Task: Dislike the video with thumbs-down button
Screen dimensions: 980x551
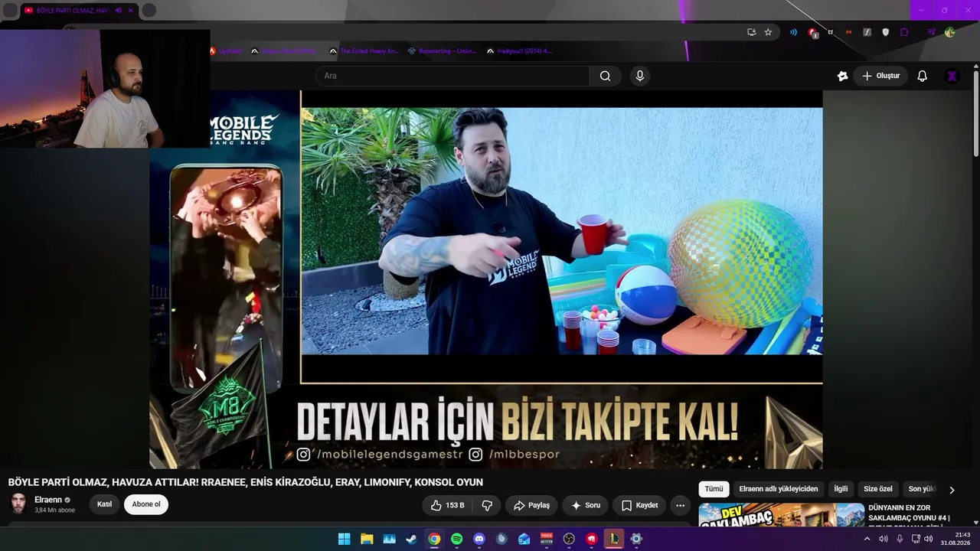Action: click(486, 505)
